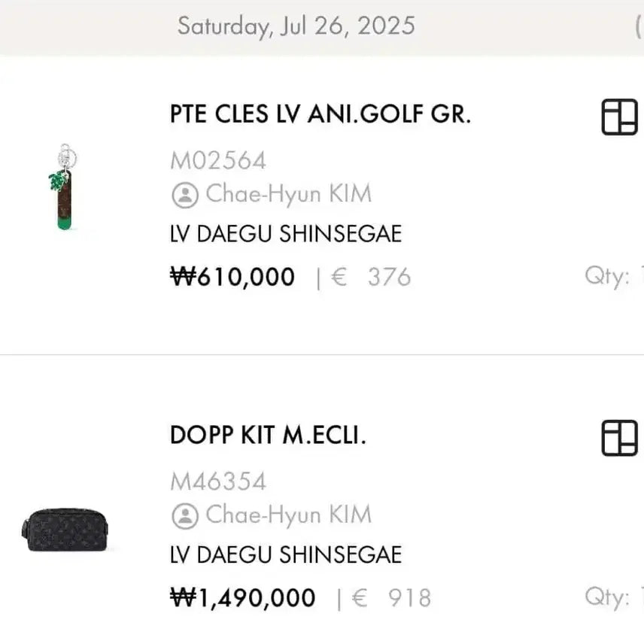Click the ₩610,000 price

click(x=232, y=277)
